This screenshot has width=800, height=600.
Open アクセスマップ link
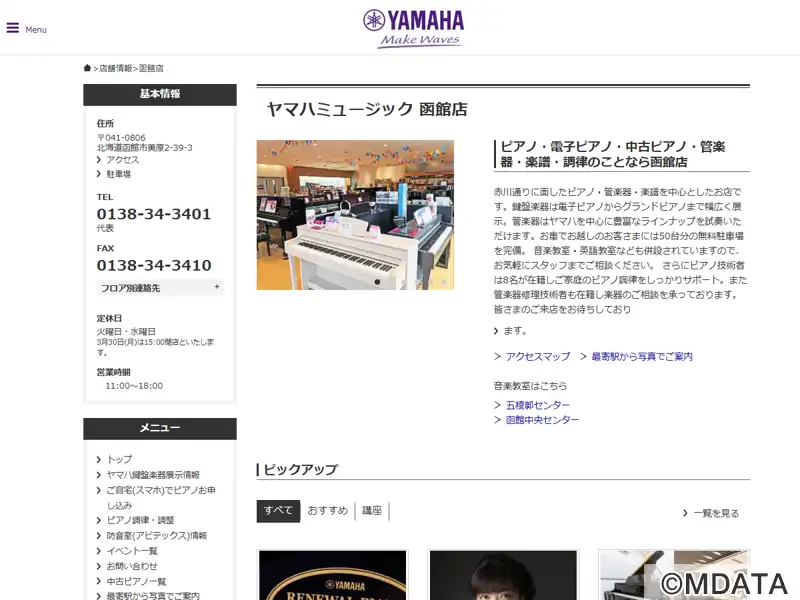click(x=537, y=356)
